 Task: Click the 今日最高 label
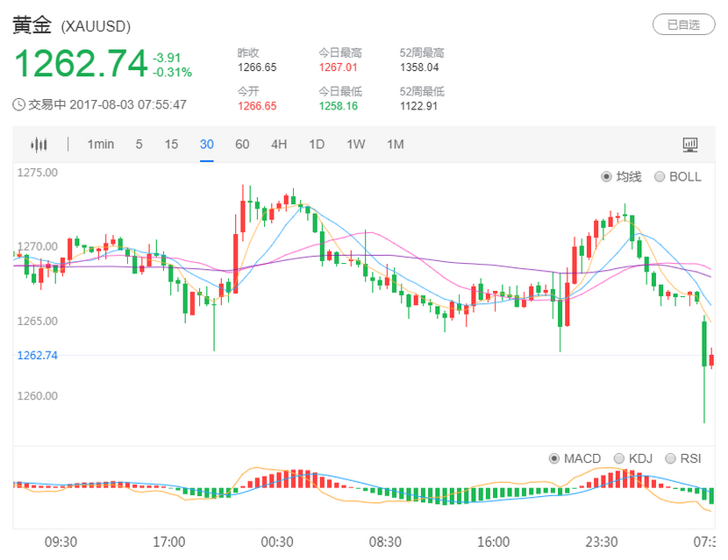pos(339,53)
